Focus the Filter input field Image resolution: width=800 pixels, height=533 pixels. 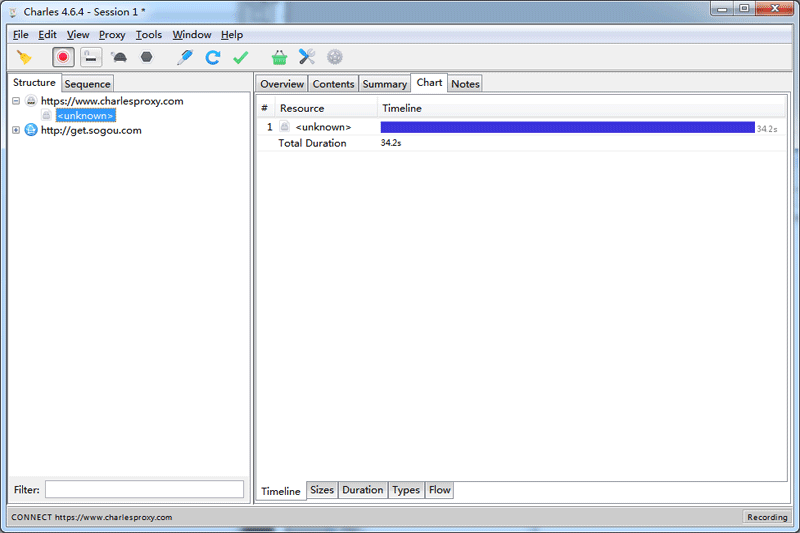(x=144, y=489)
